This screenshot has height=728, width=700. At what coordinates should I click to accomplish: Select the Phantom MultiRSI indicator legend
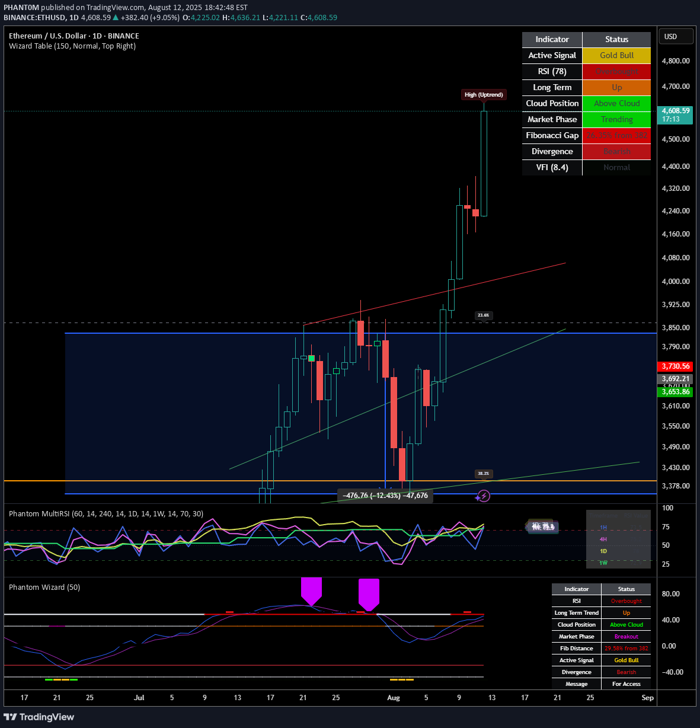coord(106,513)
